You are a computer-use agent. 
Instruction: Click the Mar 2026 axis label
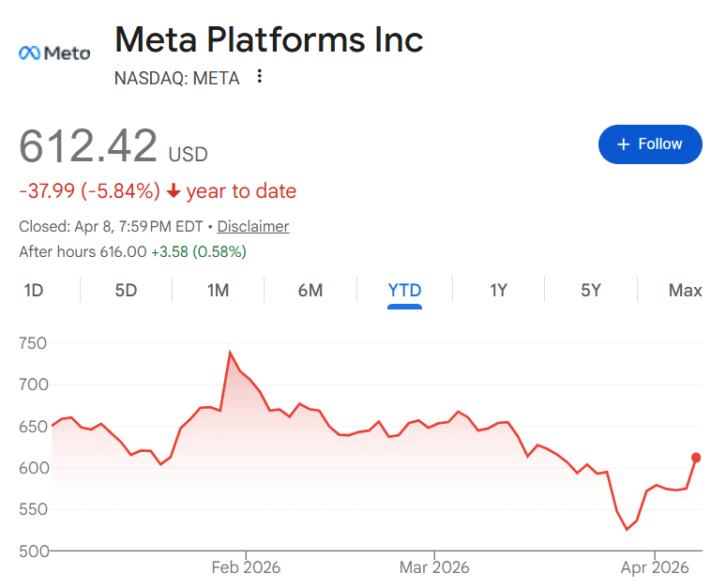[434, 567]
